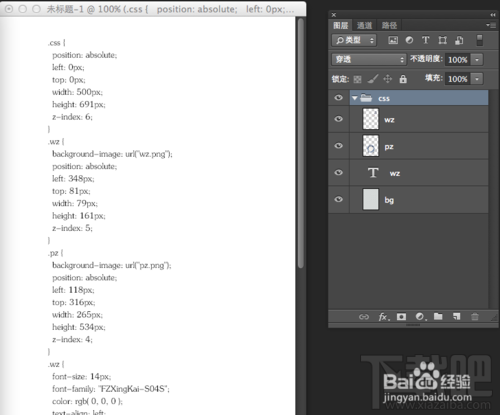Click the link layers icon
500x415 pixels.
[364, 317]
